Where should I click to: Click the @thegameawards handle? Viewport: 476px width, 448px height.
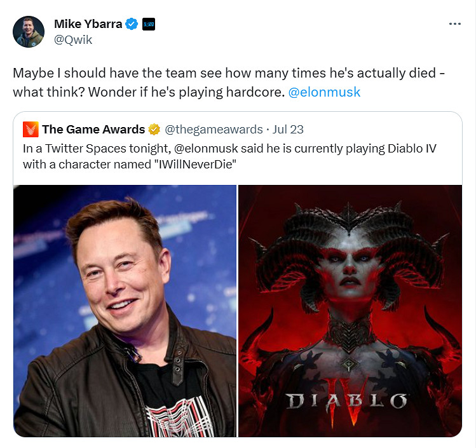[x=214, y=129]
